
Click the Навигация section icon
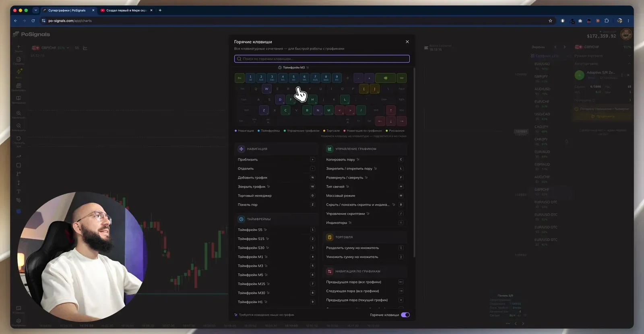[x=241, y=149]
